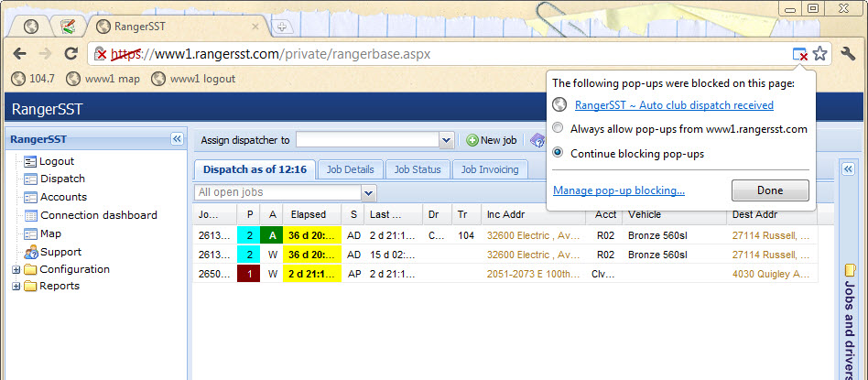Open the Assign dispatcher to dropdown
868x380 pixels.
(x=446, y=140)
